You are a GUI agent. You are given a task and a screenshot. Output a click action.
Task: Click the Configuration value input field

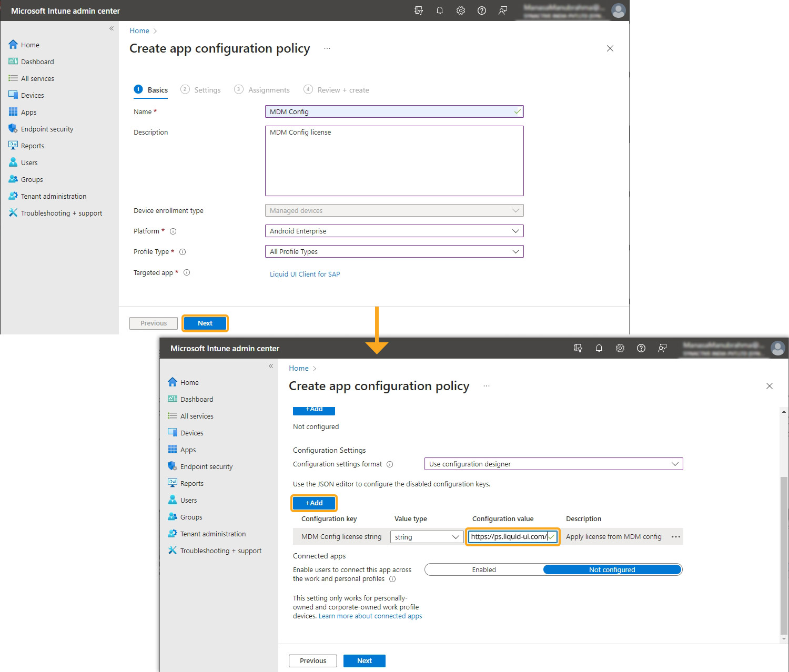pos(508,537)
